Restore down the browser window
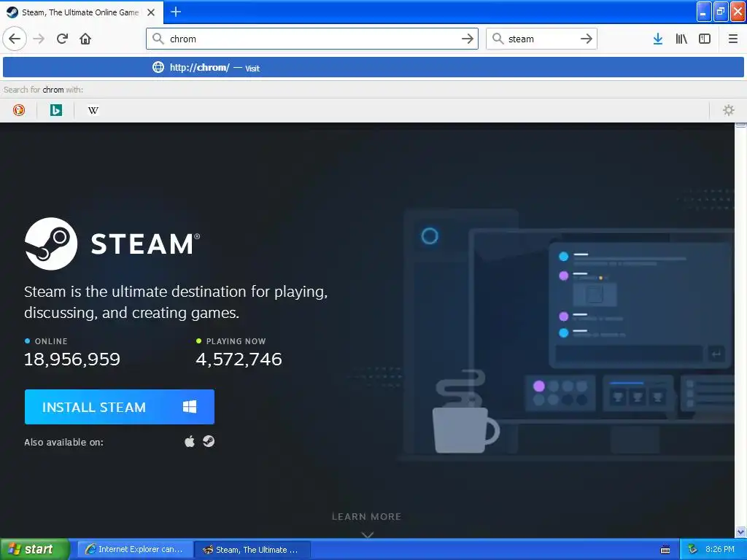 tap(721, 12)
